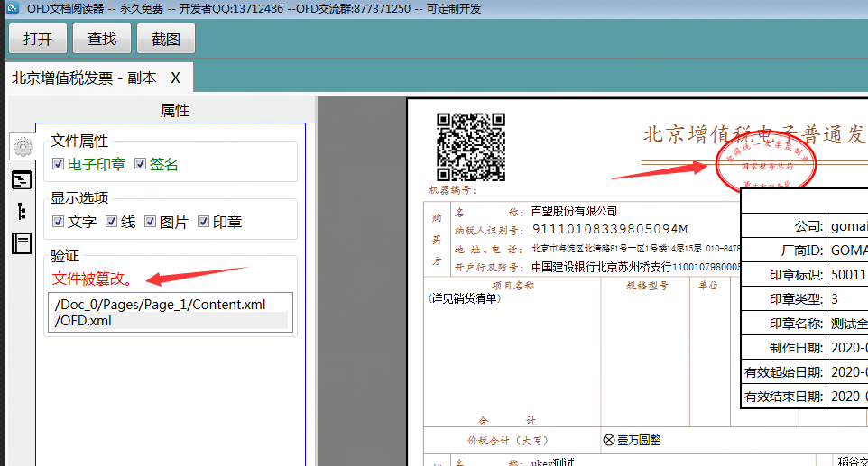Image resolution: width=868 pixels, height=466 pixels.
Task: Open the document outline sidebar icon
Action: [x=22, y=180]
